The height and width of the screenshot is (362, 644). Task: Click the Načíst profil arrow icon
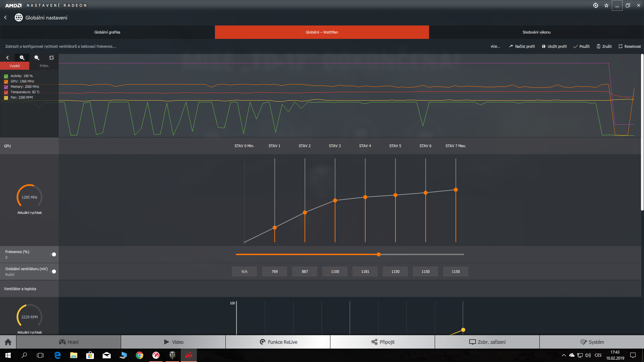(511, 46)
